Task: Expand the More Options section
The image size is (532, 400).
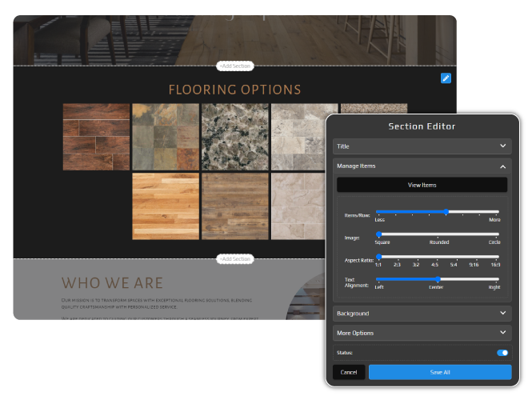Action: point(422,333)
